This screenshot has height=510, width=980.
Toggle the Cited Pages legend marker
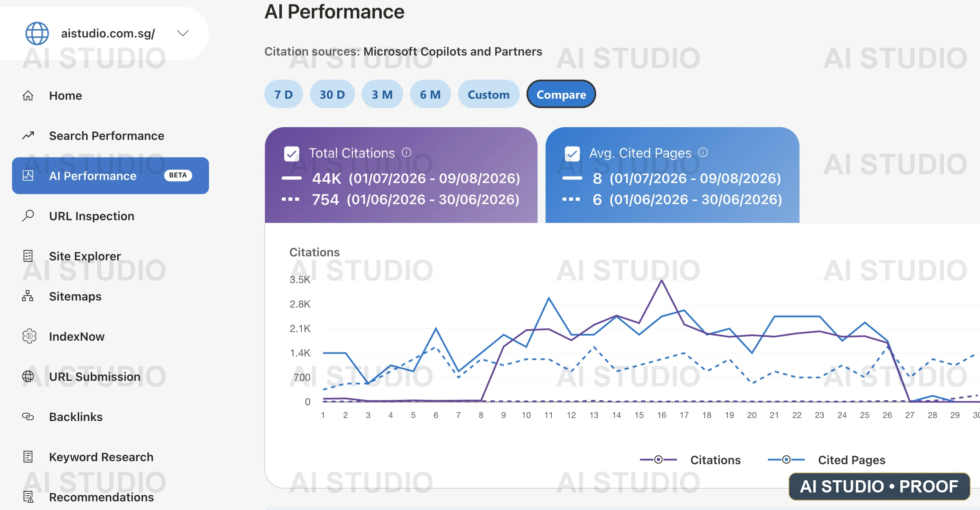pos(786,459)
